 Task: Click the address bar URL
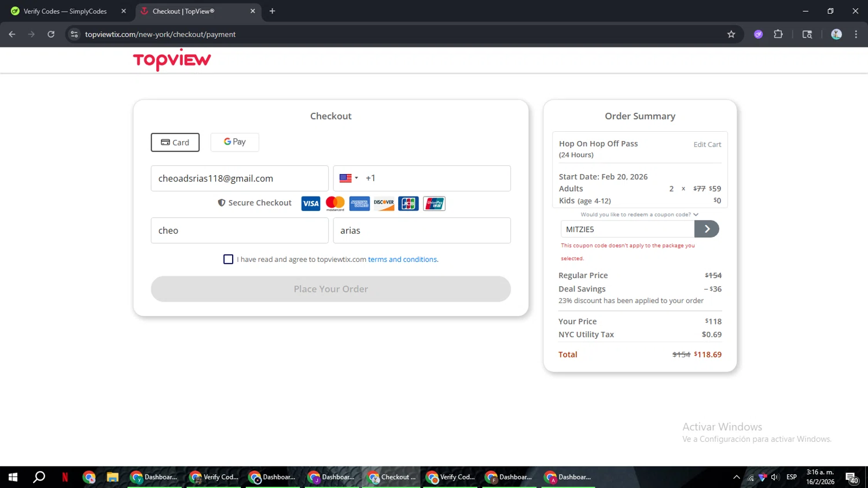pyautogui.click(x=160, y=34)
